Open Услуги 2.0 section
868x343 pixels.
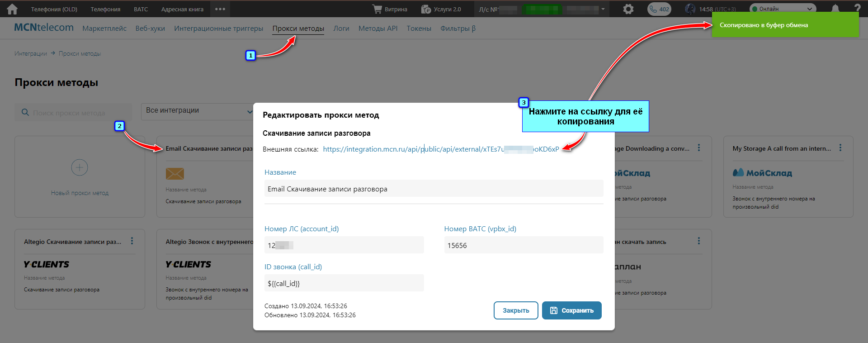point(441,9)
